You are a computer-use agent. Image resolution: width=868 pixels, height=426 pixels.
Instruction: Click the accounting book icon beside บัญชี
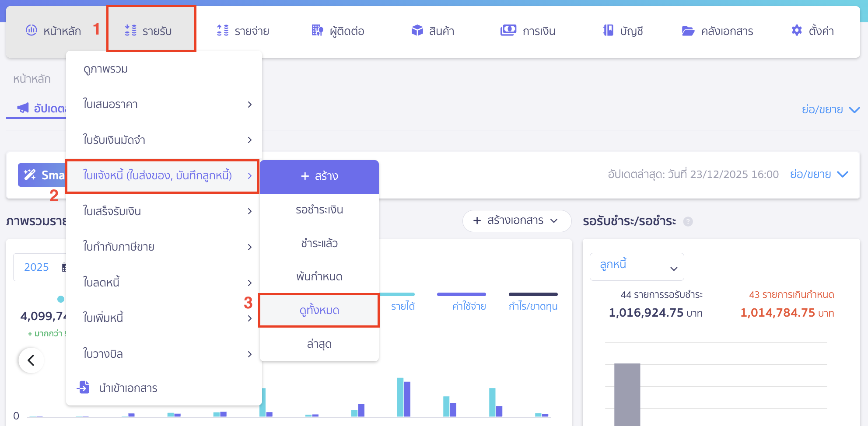608,31
